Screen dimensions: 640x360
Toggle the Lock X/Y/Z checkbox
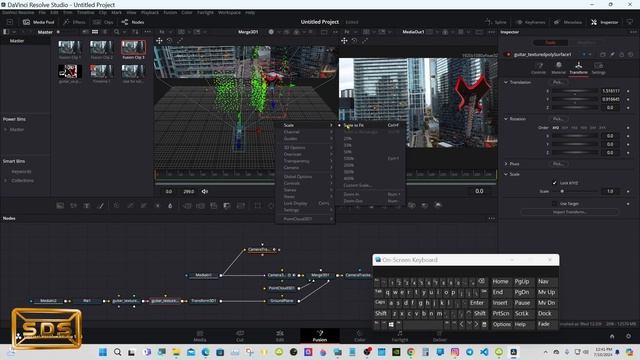click(554, 183)
